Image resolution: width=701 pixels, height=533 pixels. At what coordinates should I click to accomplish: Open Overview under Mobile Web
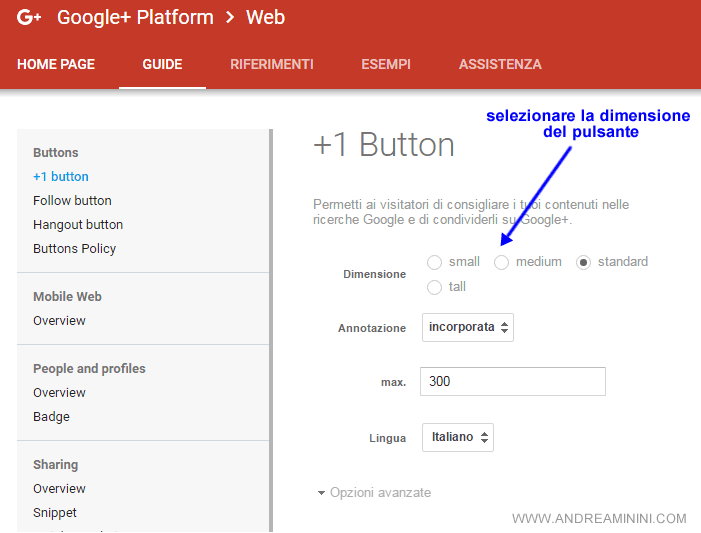[59, 321]
